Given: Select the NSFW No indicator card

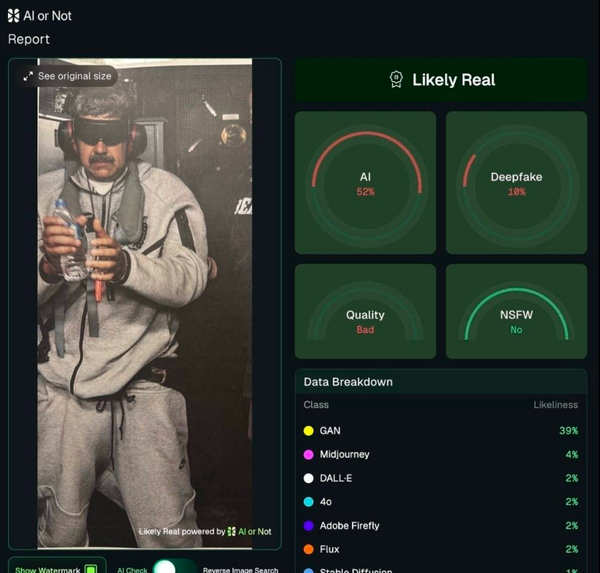Looking at the screenshot, I should (x=517, y=311).
